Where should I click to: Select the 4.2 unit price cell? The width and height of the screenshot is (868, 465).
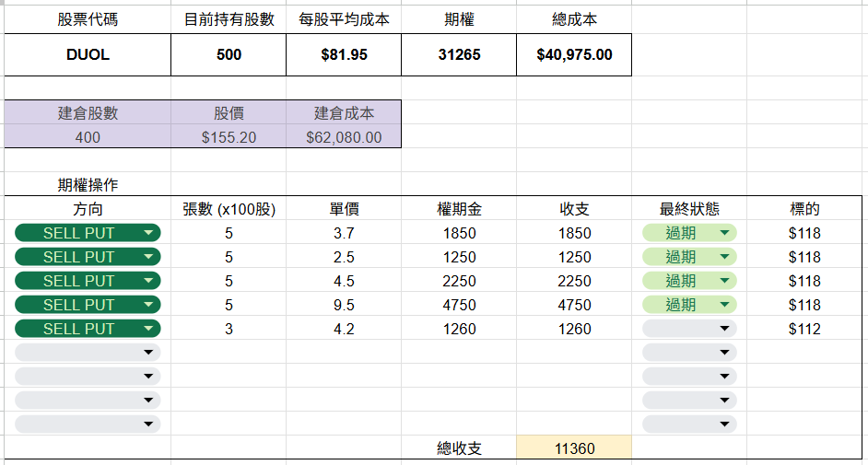(x=344, y=329)
